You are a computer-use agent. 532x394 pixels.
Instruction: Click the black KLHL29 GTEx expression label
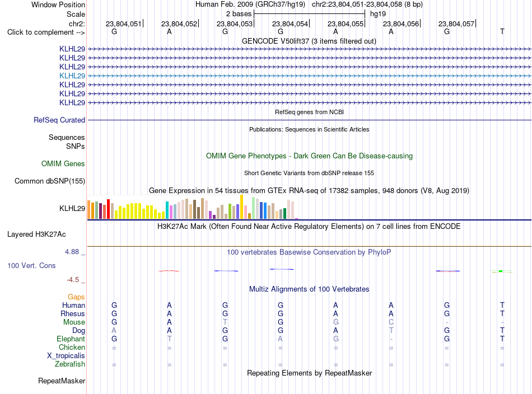(x=72, y=209)
